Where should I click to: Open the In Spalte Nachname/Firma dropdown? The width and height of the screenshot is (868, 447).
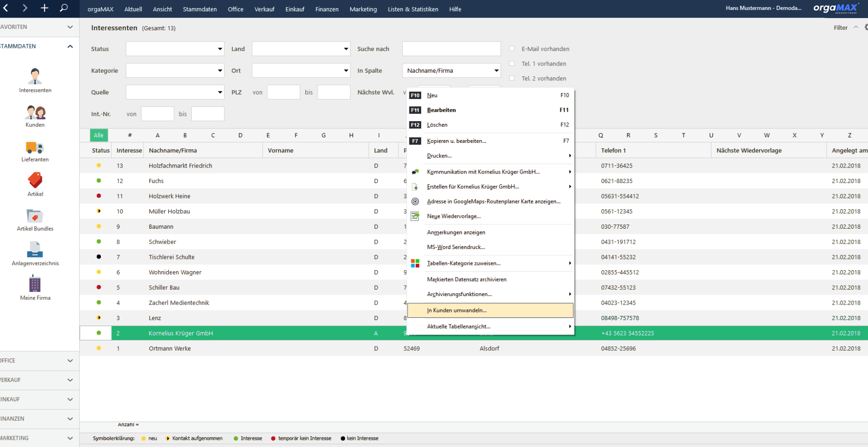pyautogui.click(x=451, y=71)
